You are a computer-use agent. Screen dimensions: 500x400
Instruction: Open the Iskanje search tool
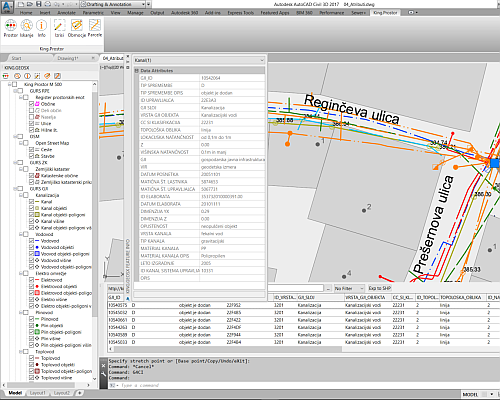tap(26, 28)
